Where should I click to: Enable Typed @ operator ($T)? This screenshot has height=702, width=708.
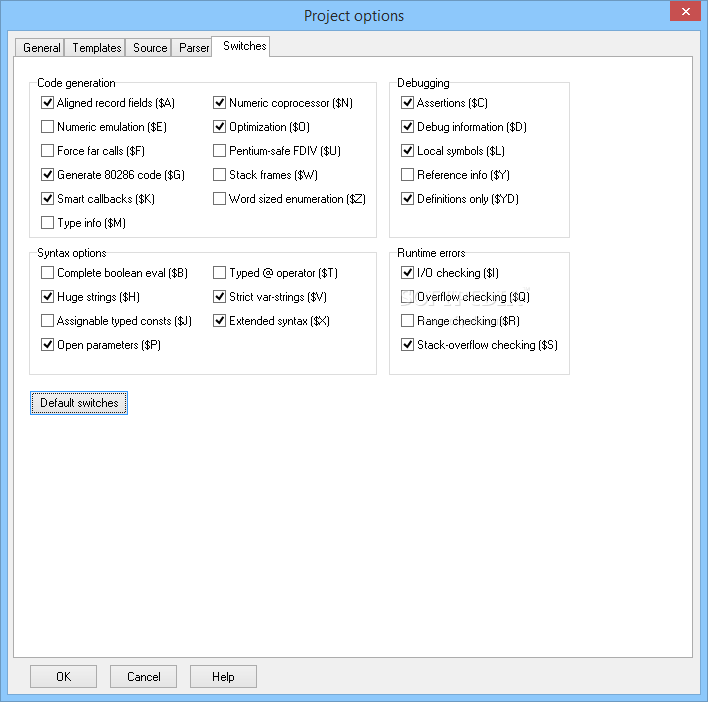(219, 273)
